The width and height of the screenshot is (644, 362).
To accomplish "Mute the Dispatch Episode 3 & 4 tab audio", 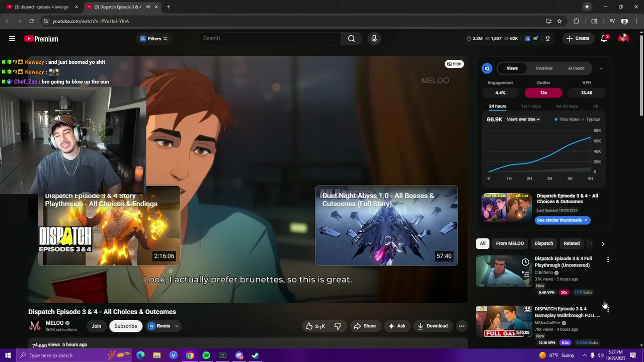I will (x=148, y=7).
